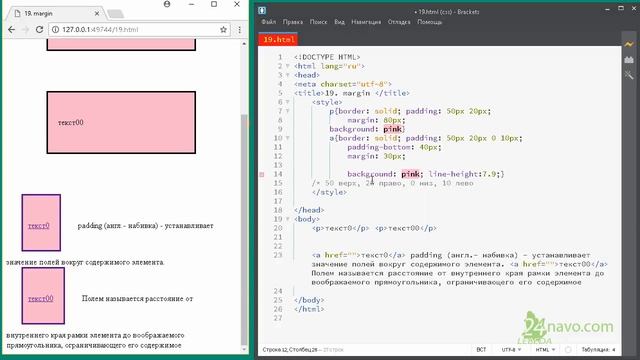The width and height of the screenshot is (640, 360).
Task: Click the '</html>' tag on line 26
Action: pos(309,309)
